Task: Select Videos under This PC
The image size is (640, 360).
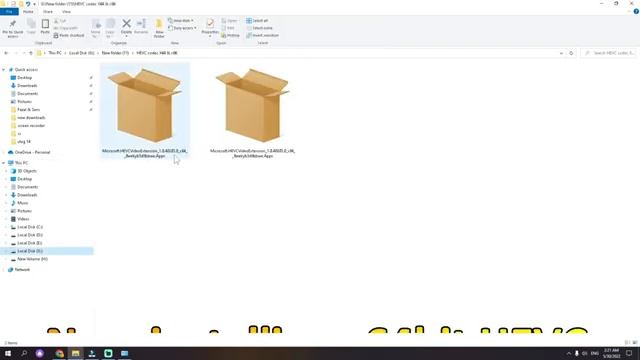Action: pos(23,219)
